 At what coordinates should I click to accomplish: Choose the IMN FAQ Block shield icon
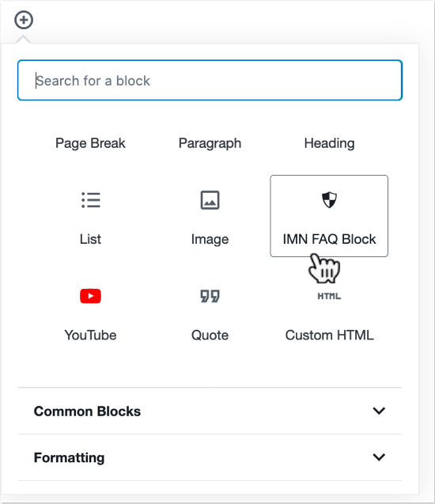pos(329,199)
